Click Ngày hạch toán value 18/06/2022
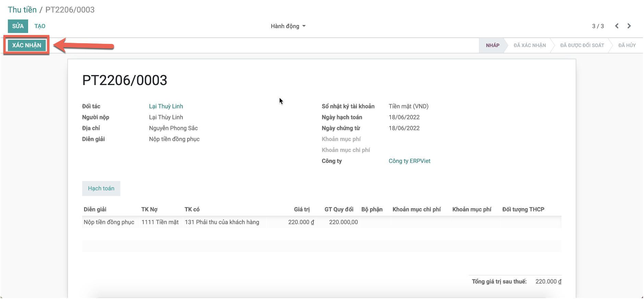The width and height of the screenshot is (644, 299). [x=404, y=117]
